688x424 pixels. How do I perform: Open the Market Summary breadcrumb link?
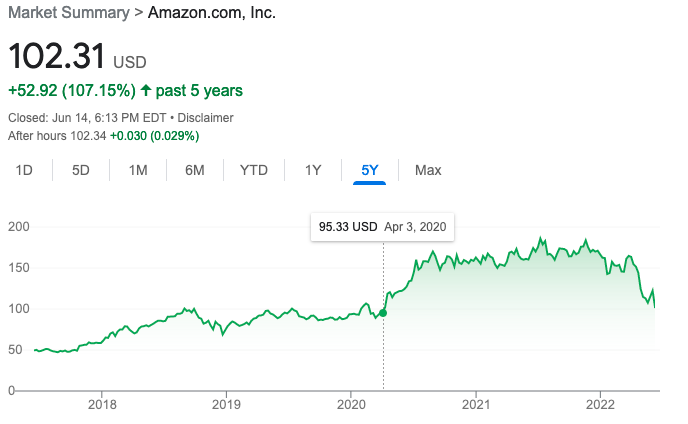pyautogui.click(x=69, y=12)
